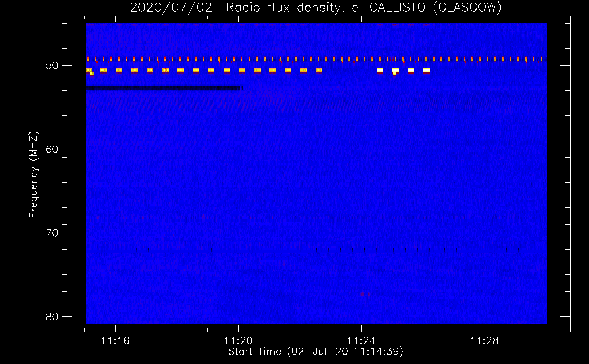Click the Start Time axis label
Viewport: 589px width, 364px height.
tap(316, 352)
